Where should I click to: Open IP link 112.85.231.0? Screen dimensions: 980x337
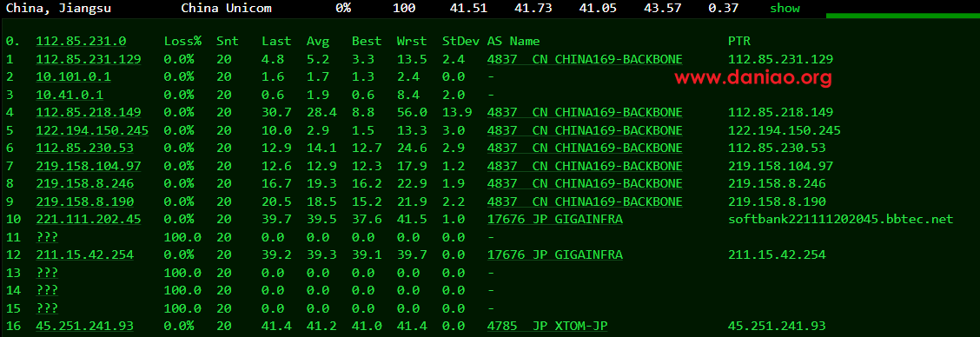click(82, 42)
